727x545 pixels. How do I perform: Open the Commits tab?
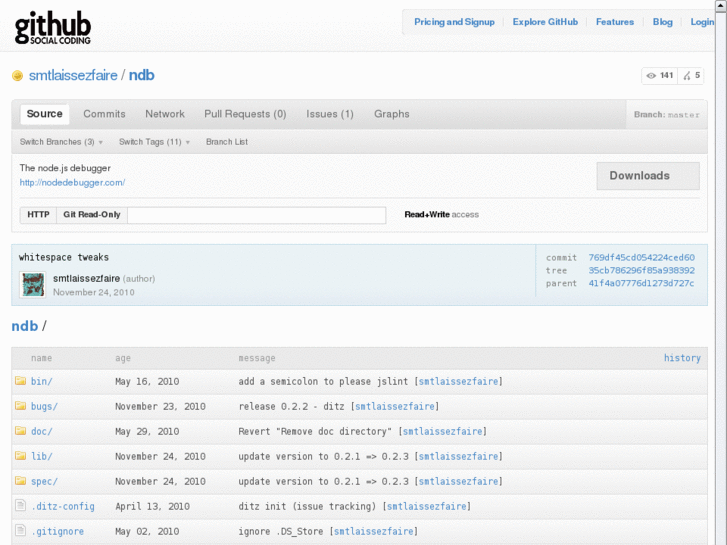[104, 114]
